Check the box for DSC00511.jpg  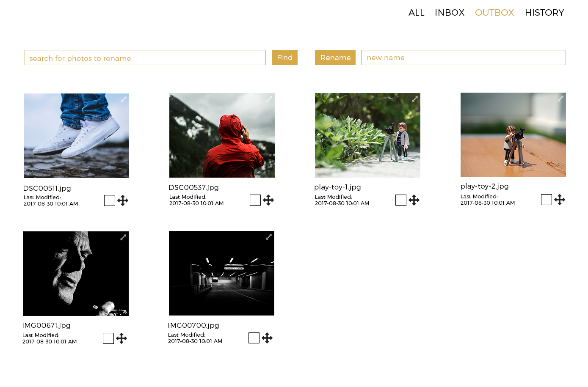[x=110, y=200]
